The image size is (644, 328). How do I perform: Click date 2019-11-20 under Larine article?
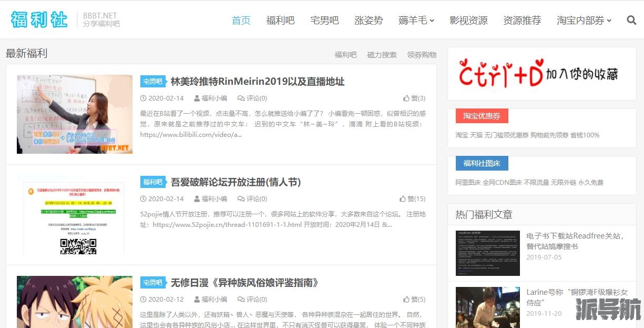544,314
